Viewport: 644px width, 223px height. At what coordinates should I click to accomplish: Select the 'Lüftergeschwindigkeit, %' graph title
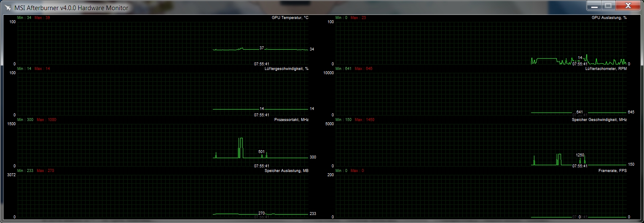(x=287, y=69)
